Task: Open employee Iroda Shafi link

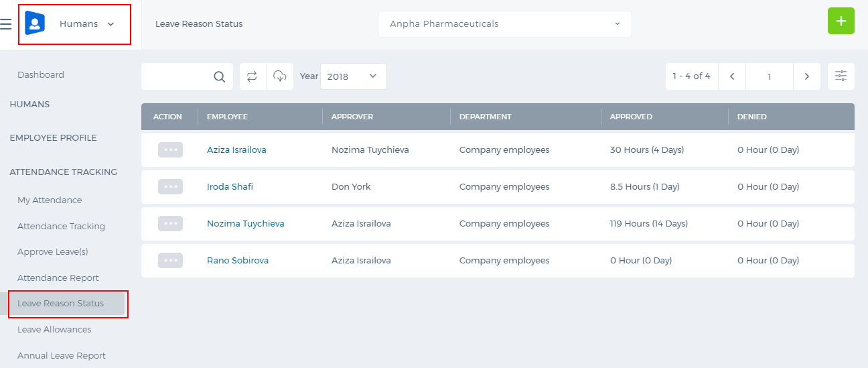Action: (x=230, y=187)
